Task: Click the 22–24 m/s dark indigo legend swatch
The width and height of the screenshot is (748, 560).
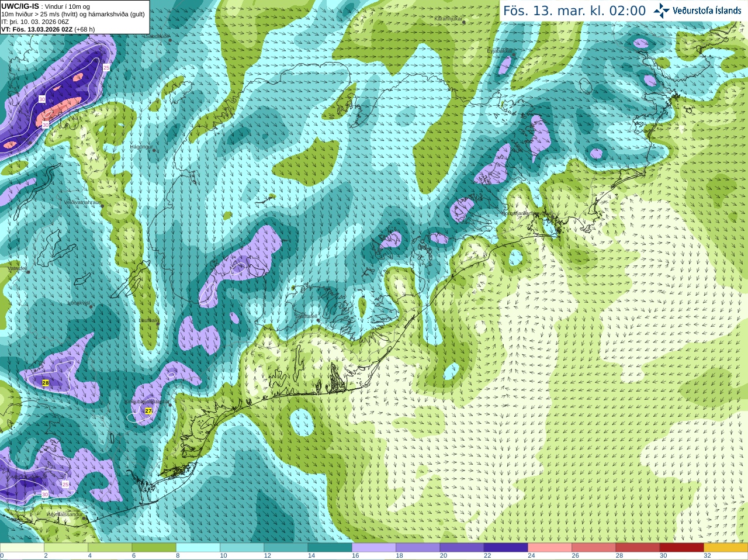Action: 505,548
